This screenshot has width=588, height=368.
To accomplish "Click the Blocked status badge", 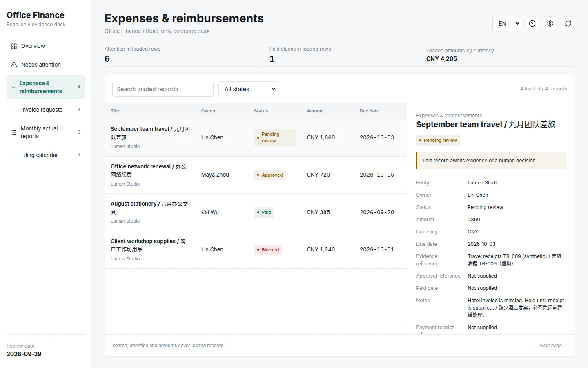I will pyautogui.click(x=268, y=250).
